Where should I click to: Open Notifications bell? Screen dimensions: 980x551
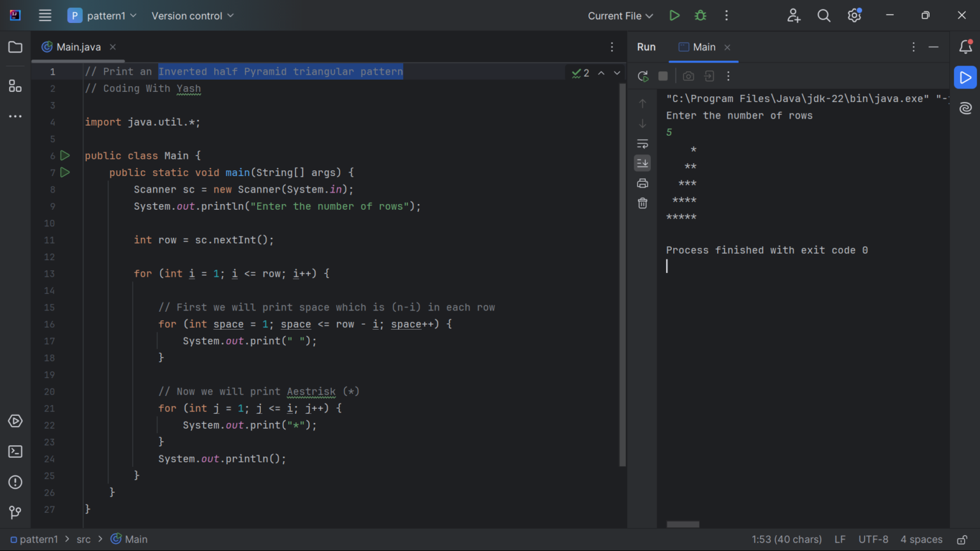pyautogui.click(x=965, y=47)
